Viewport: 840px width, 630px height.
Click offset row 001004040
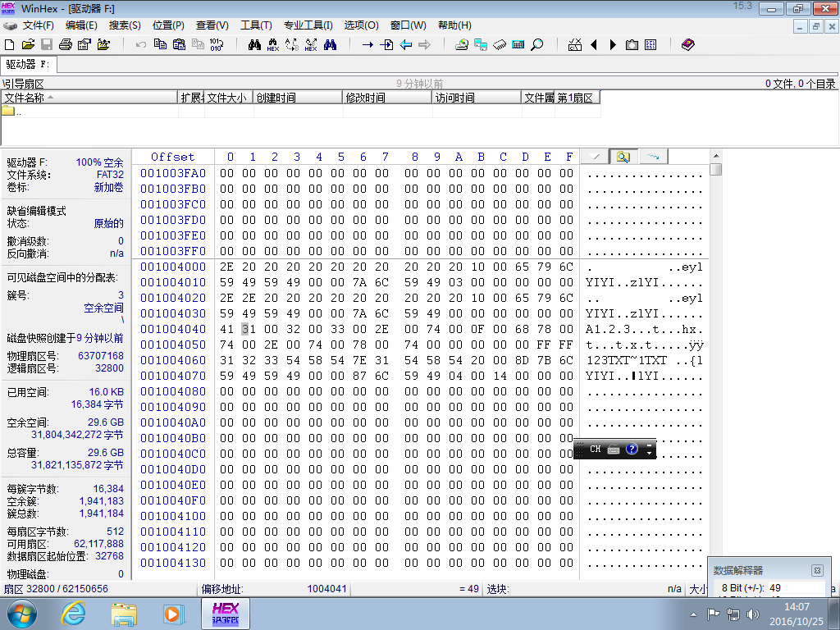click(x=173, y=329)
